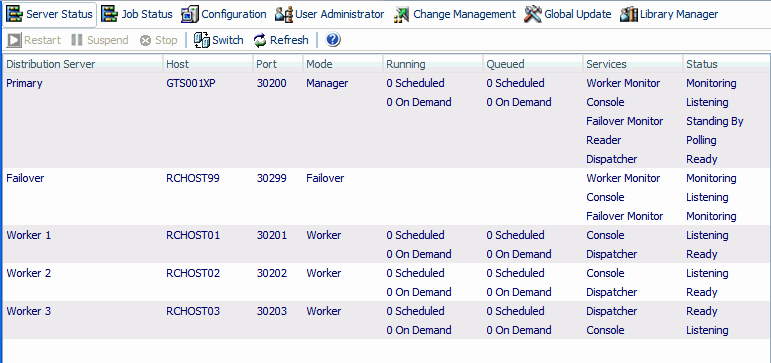
Task: Click the Configuration tab icon
Action: (x=189, y=14)
